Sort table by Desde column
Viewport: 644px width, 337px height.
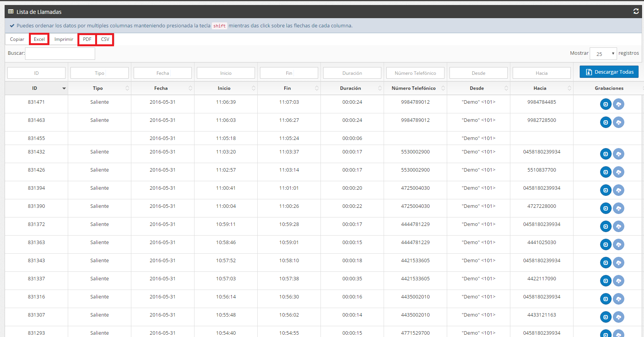(x=479, y=88)
